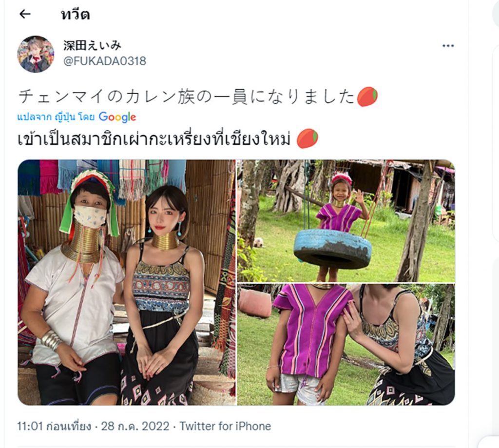Click the ทวีต page header title

[x=76, y=14]
